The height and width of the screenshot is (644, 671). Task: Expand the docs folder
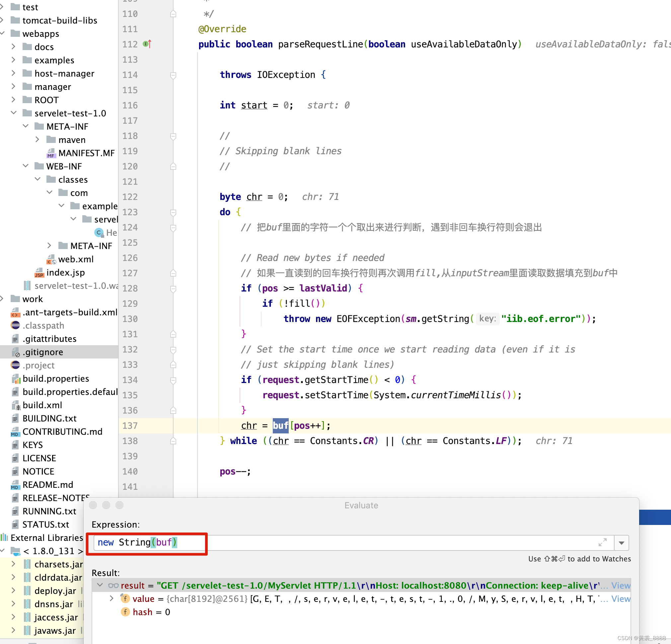13,46
